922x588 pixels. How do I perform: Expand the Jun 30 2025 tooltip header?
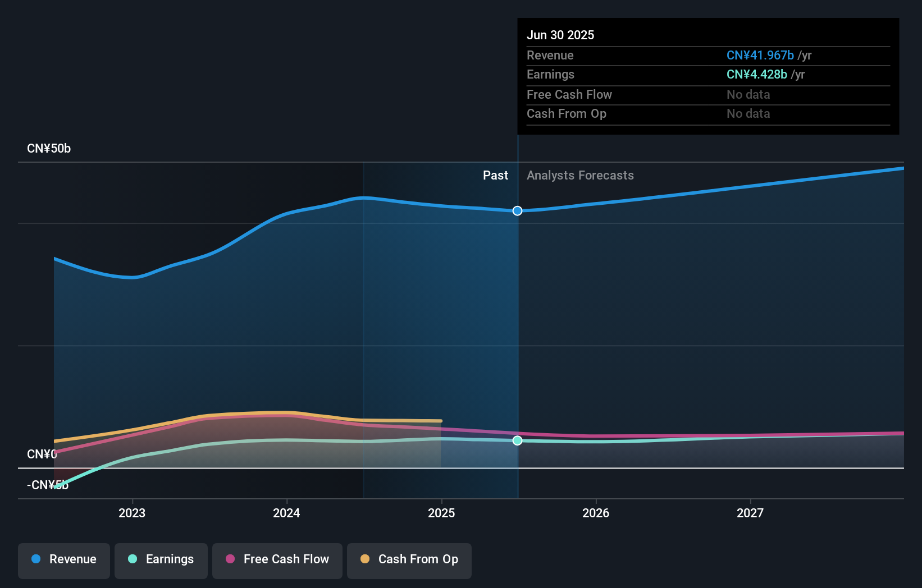(560, 35)
